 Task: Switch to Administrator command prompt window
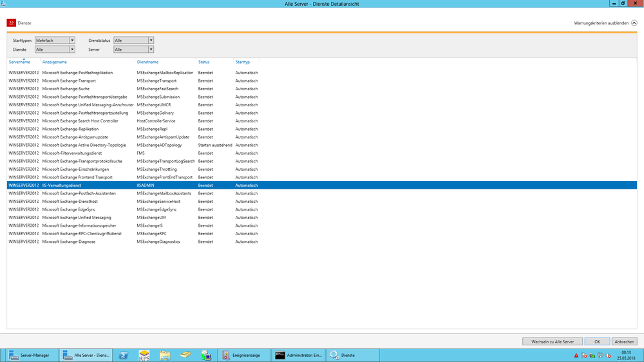(x=297, y=355)
